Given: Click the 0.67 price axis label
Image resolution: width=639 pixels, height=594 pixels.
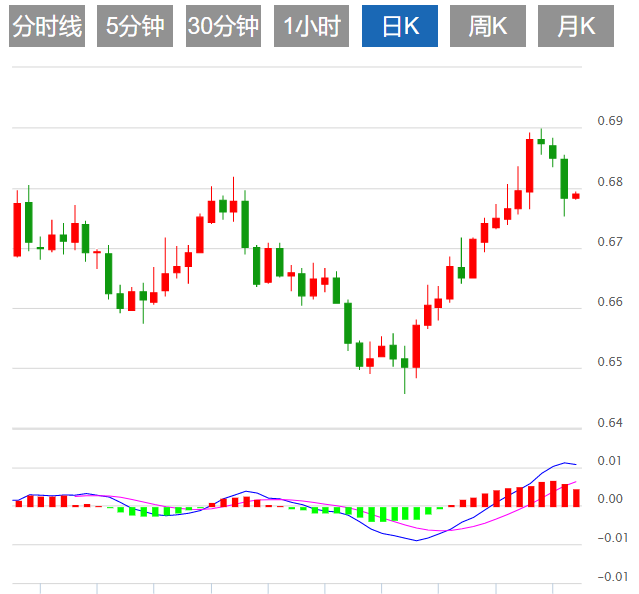Looking at the screenshot, I should tap(610, 242).
